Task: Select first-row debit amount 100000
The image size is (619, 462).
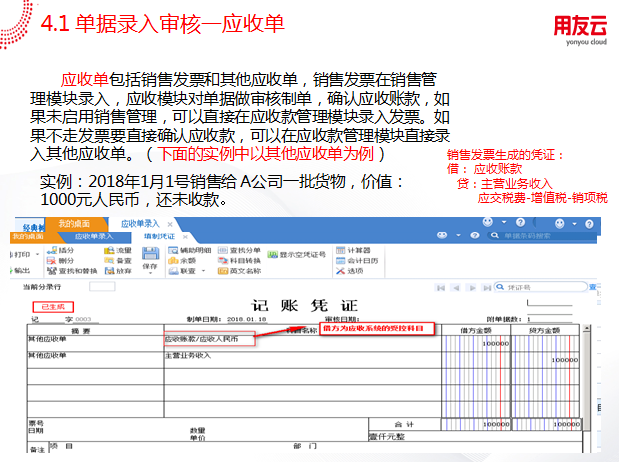Action: [496, 344]
